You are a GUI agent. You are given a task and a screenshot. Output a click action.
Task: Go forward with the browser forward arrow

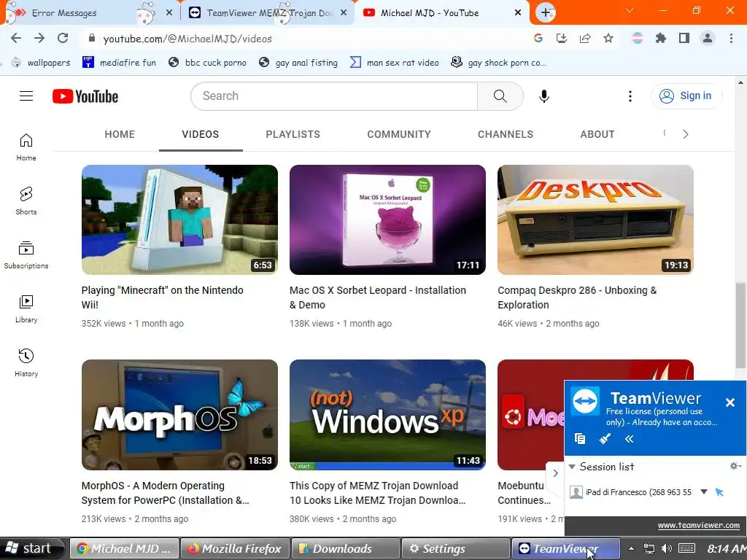click(39, 39)
